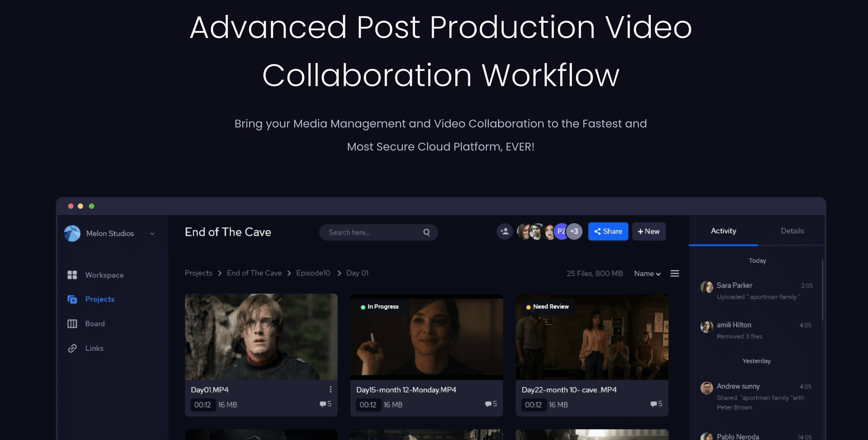Screen dimensions: 868x440
Task: Open the Name sort dropdown
Action: pos(647,274)
